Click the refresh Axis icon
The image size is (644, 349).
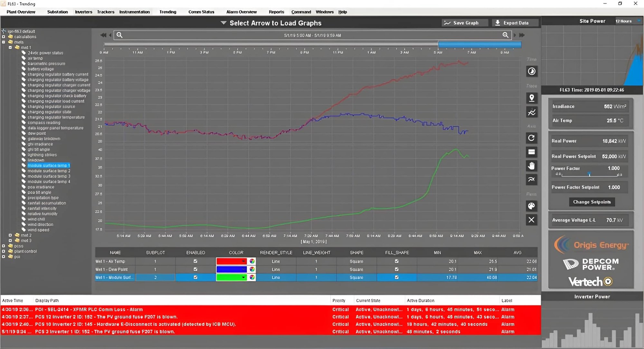(x=532, y=138)
